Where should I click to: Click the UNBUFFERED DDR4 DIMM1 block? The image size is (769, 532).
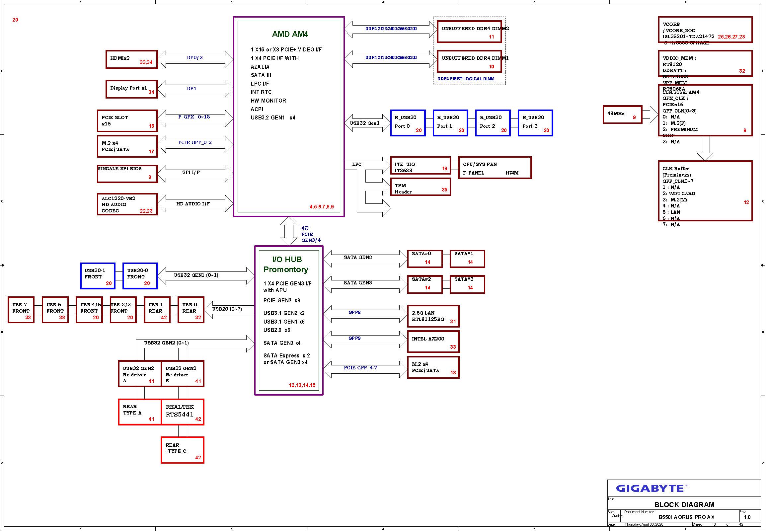pos(469,61)
